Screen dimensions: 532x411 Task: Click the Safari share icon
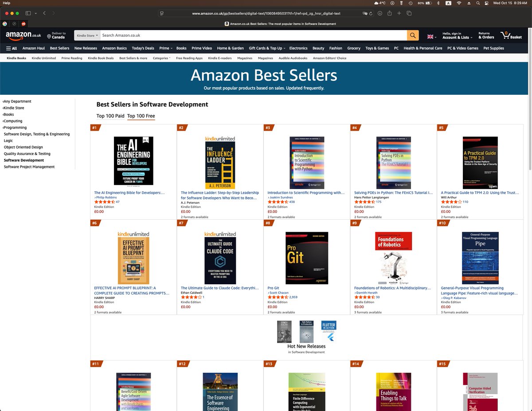coord(389,13)
